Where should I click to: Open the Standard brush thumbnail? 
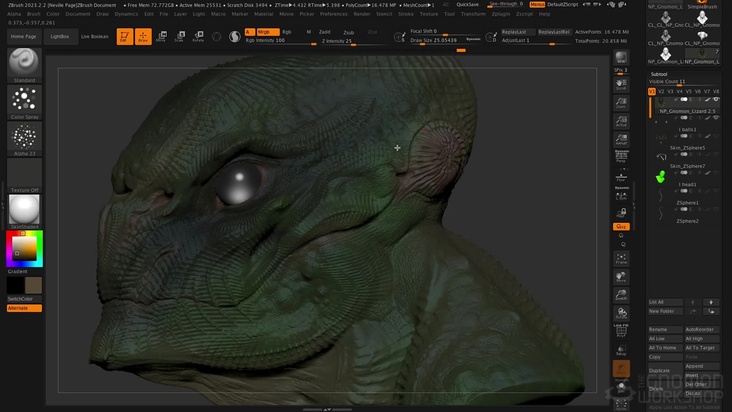click(x=24, y=65)
